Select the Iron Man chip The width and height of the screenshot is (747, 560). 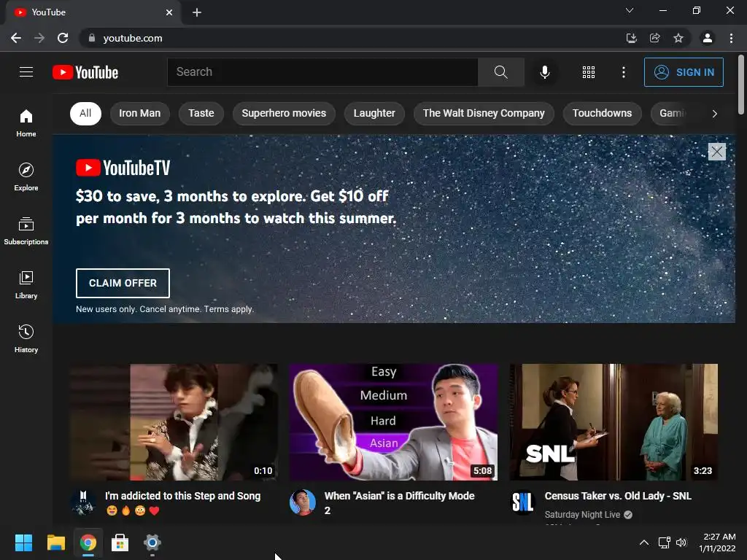coord(139,113)
